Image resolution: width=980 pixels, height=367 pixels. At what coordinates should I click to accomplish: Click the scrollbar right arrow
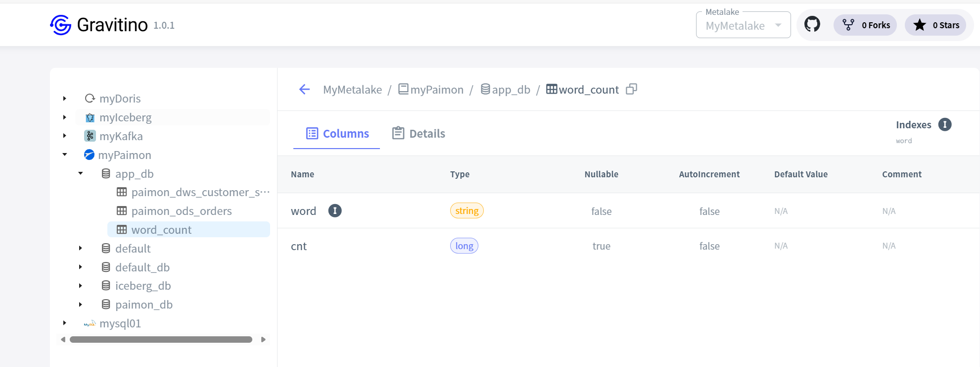[x=263, y=340]
